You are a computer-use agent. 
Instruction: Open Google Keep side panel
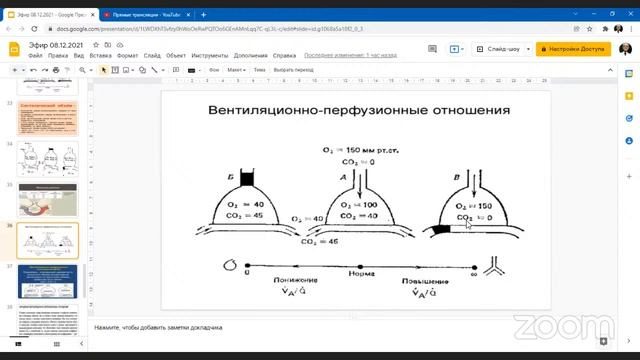[x=629, y=96]
